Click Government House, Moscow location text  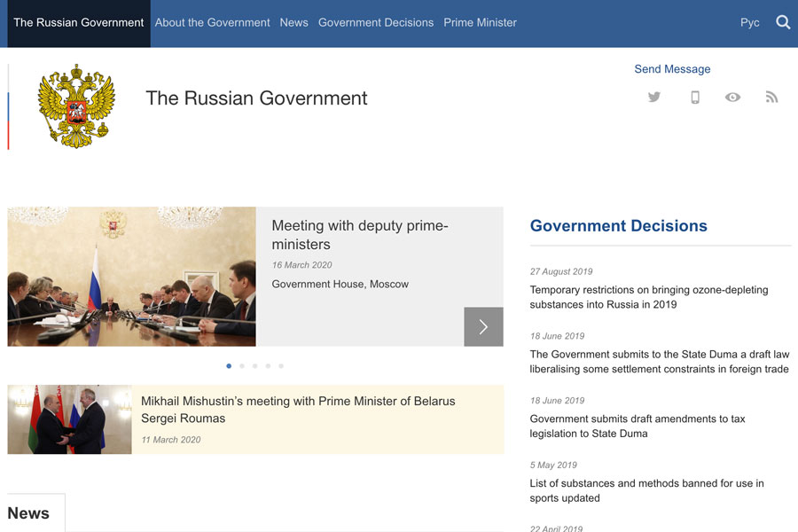click(340, 284)
